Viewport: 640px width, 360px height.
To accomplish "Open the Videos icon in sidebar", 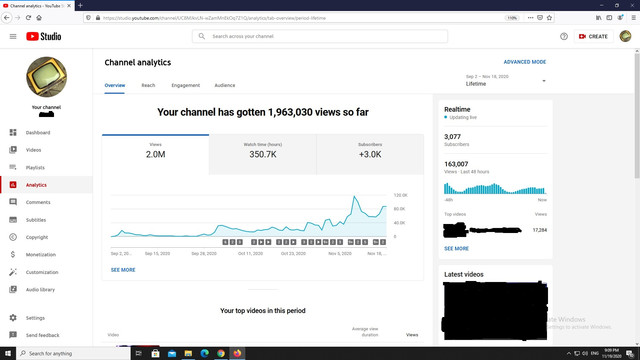I will pyautogui.click(x=13, y=150).
